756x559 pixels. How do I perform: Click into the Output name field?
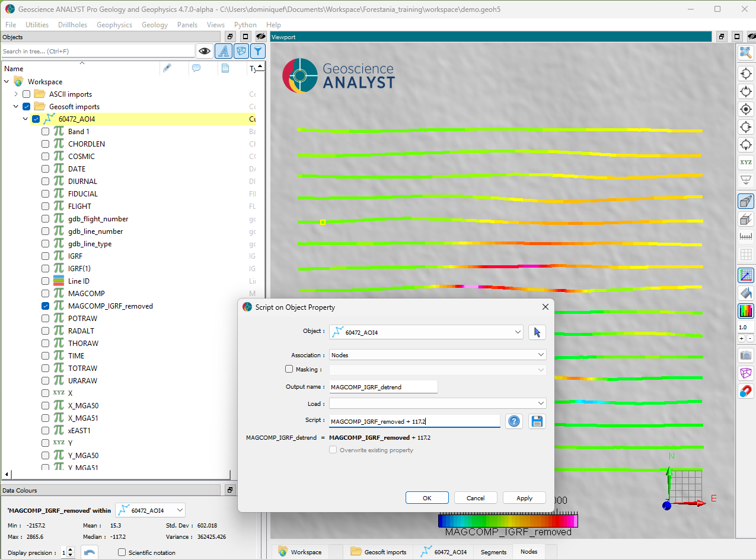click(x=383, y=387)
